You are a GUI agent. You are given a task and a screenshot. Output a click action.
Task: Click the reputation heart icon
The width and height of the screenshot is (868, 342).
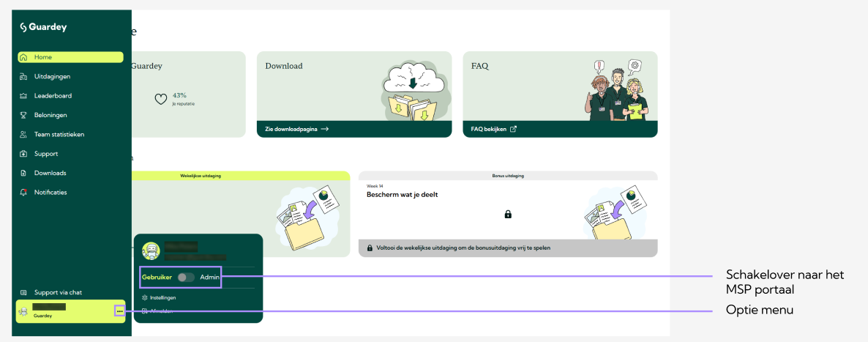[161, 99]
